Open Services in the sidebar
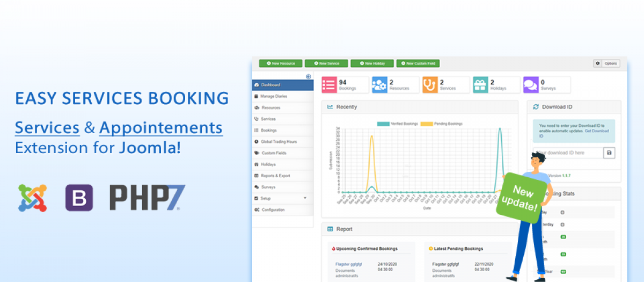 pos(283,119)
